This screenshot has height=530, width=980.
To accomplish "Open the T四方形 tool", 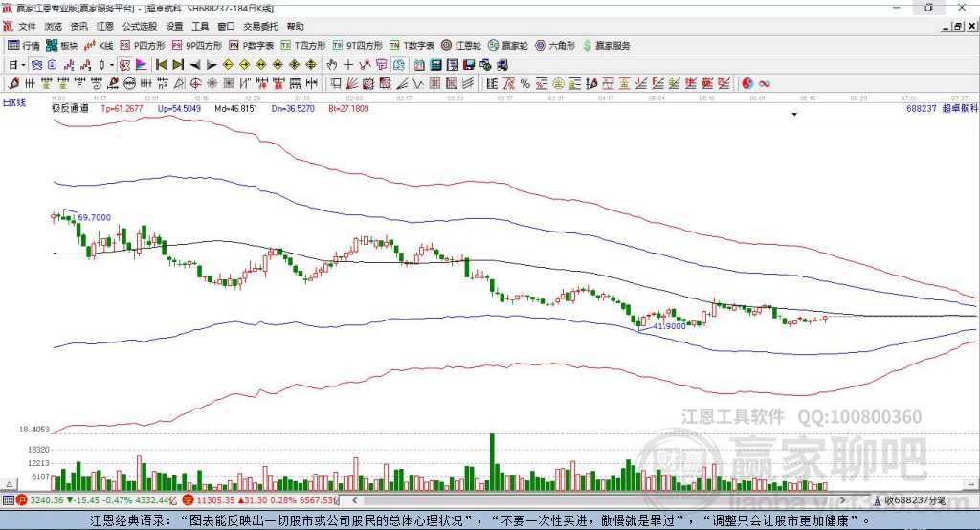I will [303, 46].
